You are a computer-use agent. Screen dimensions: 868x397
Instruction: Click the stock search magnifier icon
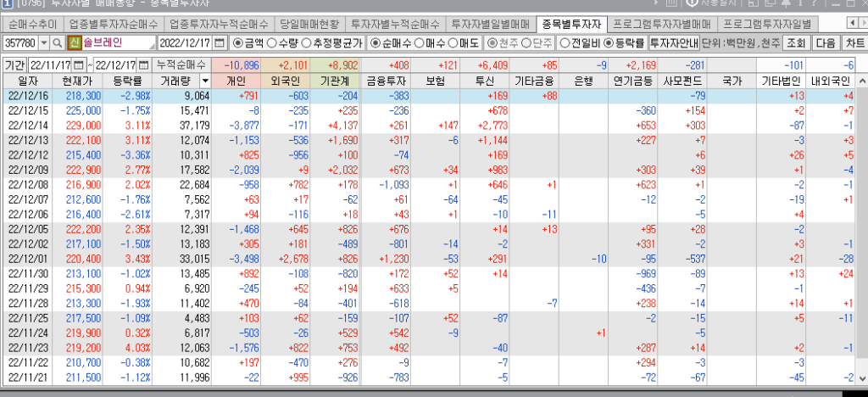(x=58, y=42)
